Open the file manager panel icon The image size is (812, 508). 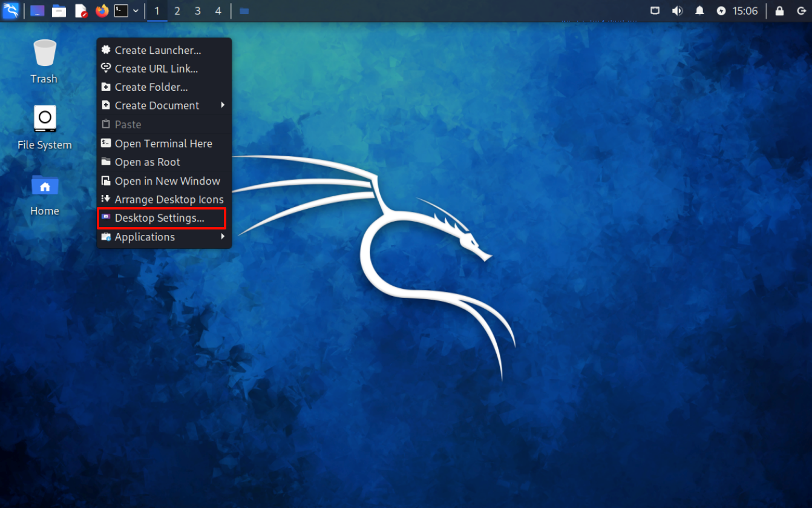click(59, 11)
